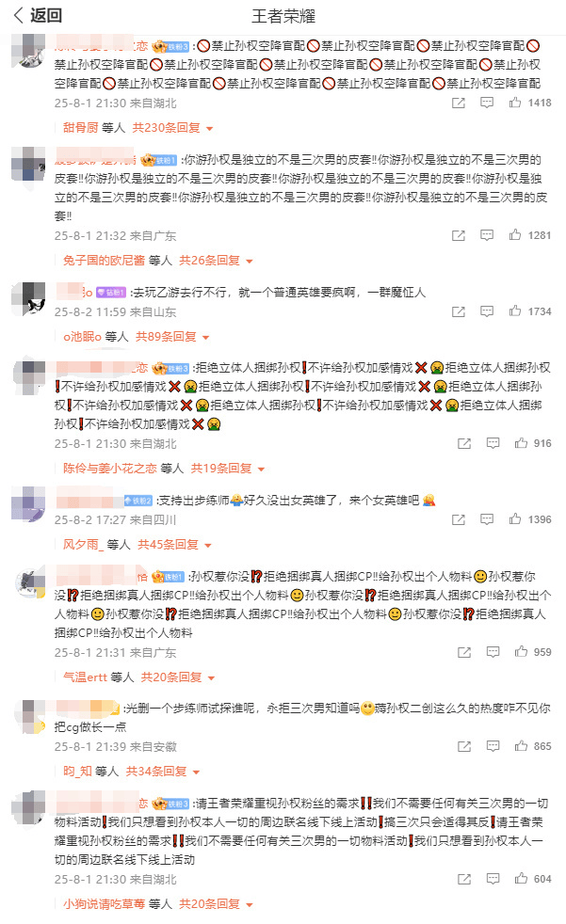Open reply box on 1281-likes comment
This screenshot has width=566, height=924.
coord(486,235)
